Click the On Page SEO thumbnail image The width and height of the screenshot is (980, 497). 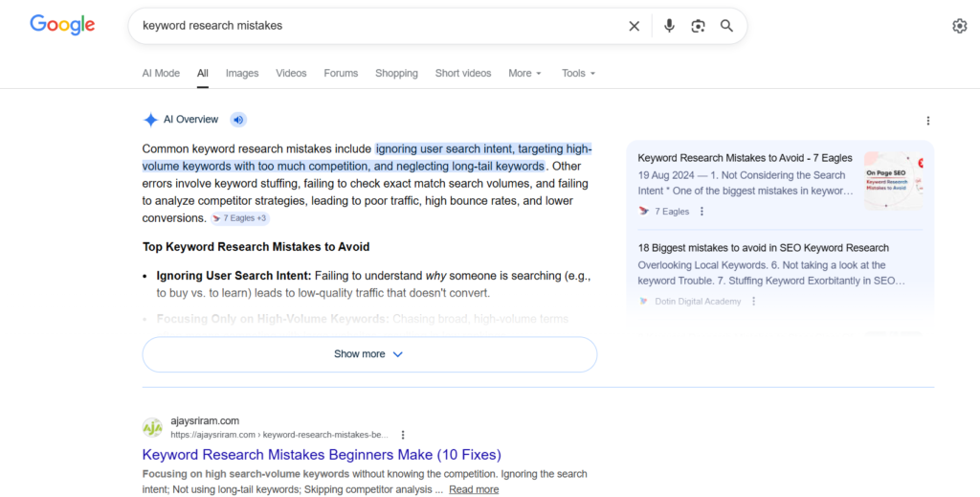(x=893, y=181)
